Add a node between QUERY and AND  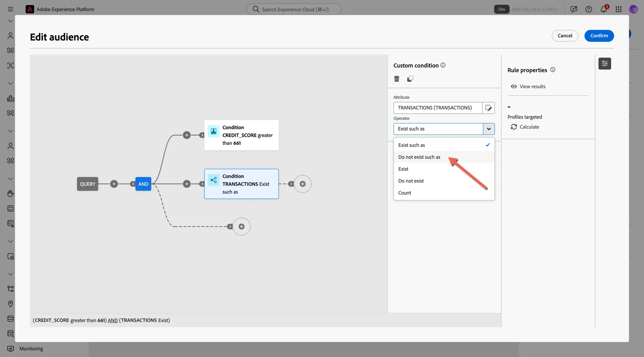tap(114, 184)
